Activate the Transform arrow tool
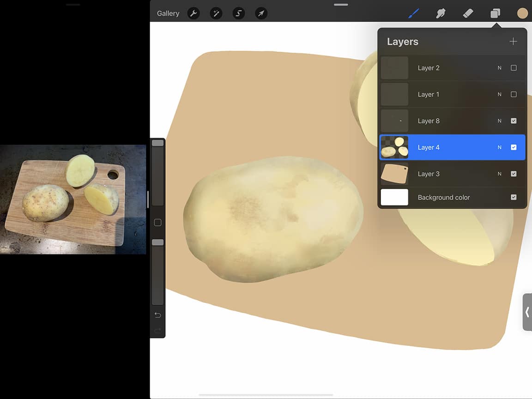This screenshot has height=399, width=532. click(261, 13)
